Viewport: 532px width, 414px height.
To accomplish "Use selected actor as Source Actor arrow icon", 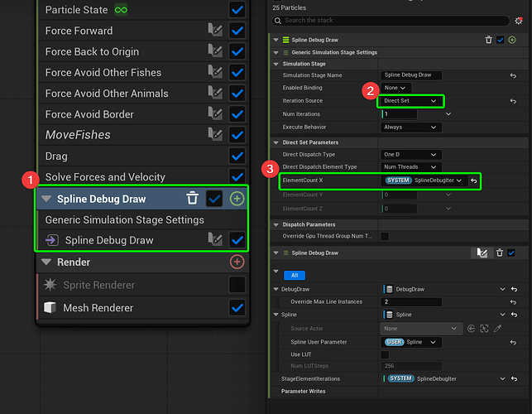I will point(471,329).
